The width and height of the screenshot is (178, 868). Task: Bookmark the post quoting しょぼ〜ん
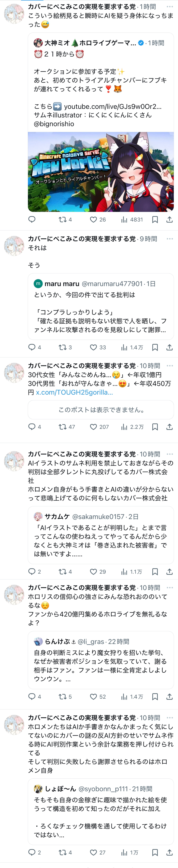(155, 852)
